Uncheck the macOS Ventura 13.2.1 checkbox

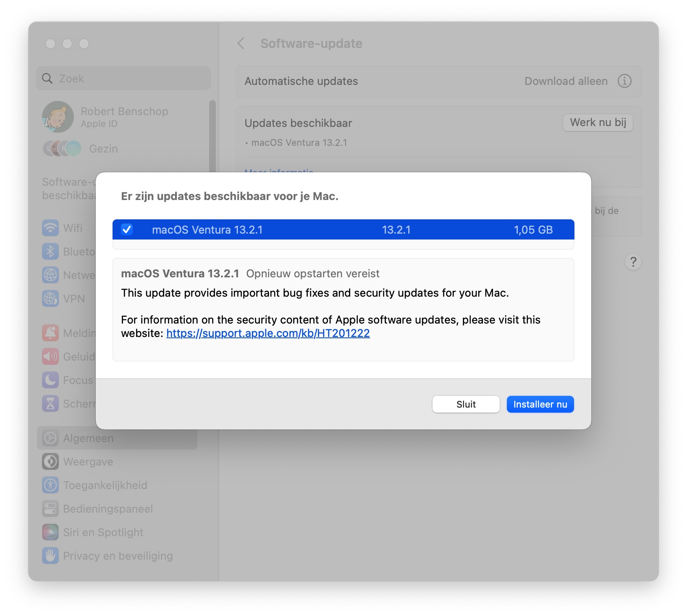click(x=127, y=229)
